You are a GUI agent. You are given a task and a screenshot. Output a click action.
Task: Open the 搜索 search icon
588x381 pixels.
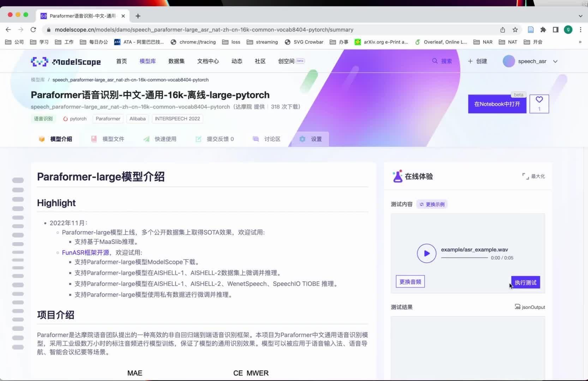coord(435,61)
